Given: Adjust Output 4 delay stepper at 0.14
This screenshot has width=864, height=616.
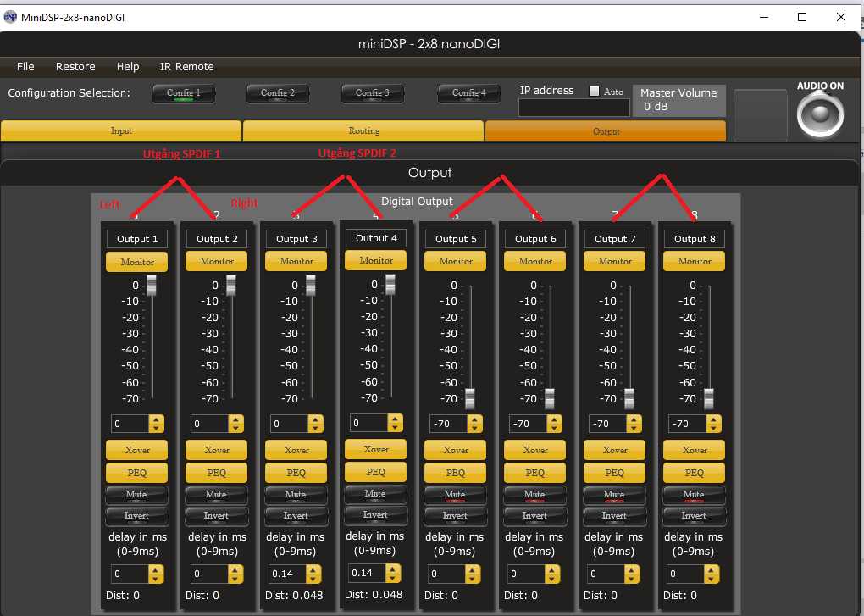Looking at the screenshot, I should [x=393, y=573].
